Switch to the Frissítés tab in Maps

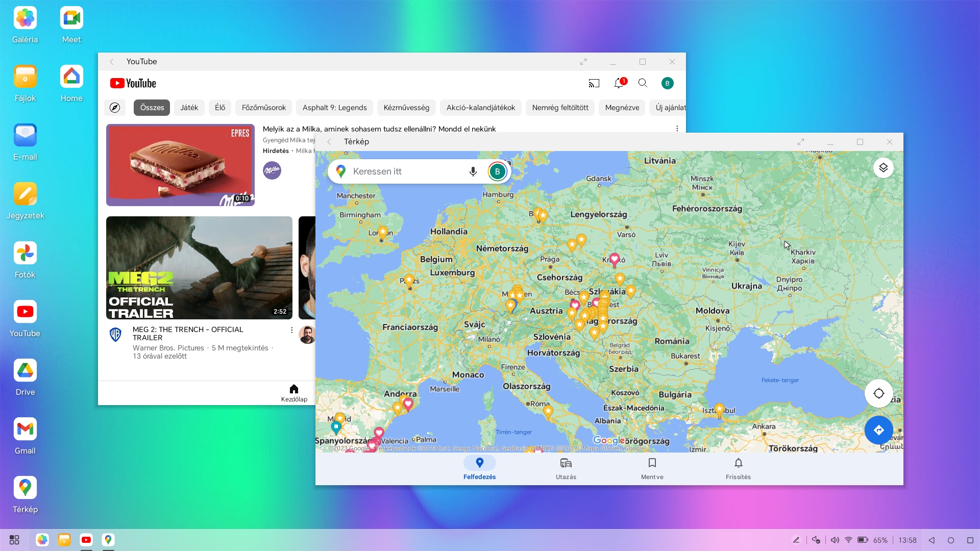(x=738, y=468)
